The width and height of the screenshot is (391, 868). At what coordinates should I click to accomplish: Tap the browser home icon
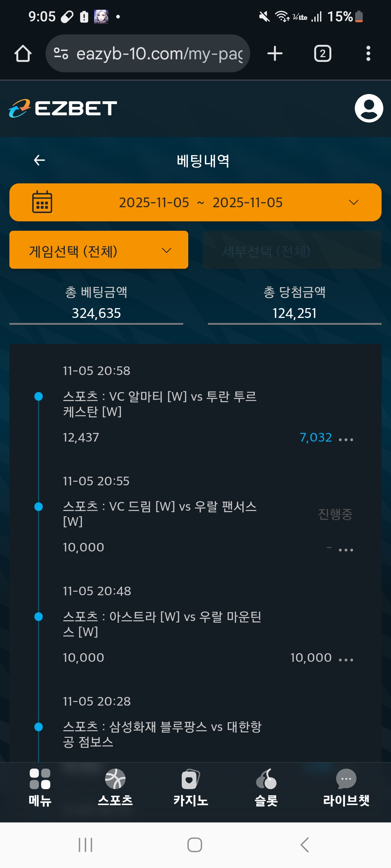(x=23, y=54)
